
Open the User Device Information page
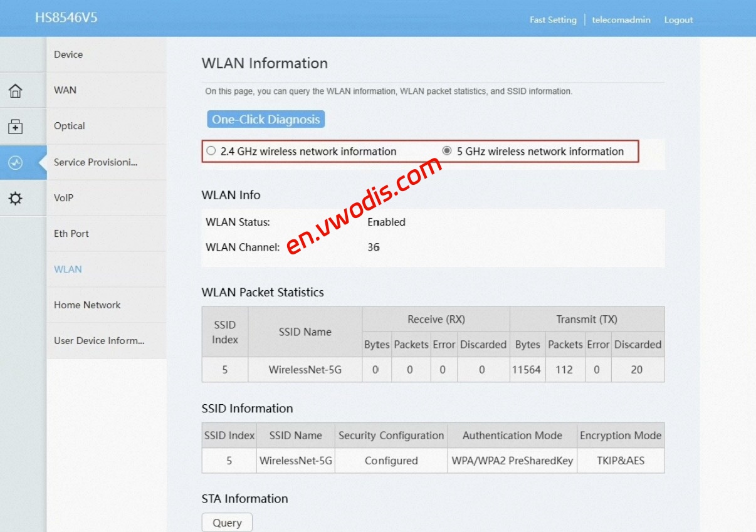coord(98,340)
